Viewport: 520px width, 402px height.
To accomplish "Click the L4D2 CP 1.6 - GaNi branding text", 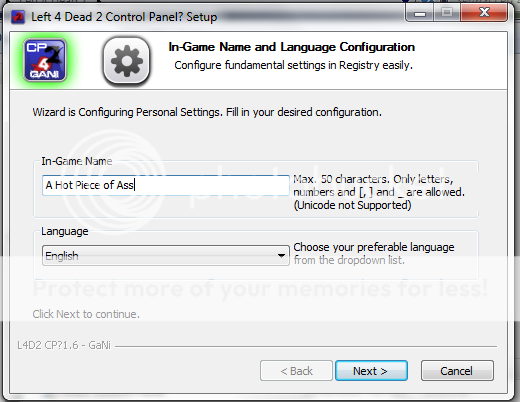I will point(64,345).
